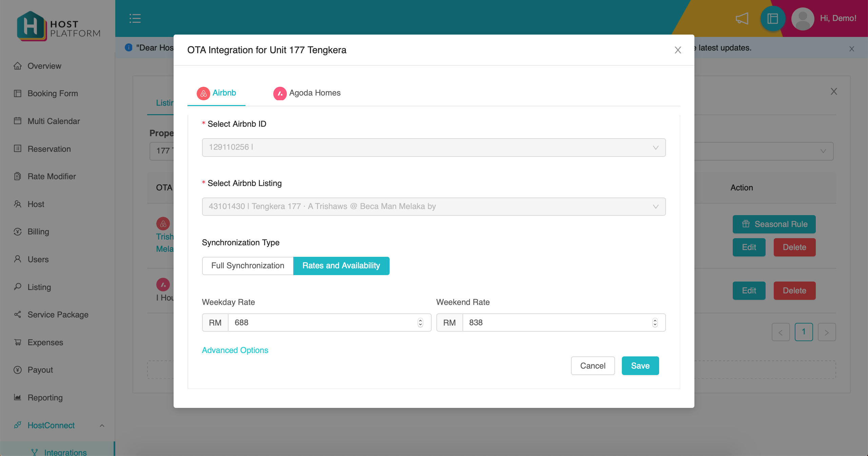Click the Service Package share icon
868x456 pixels.
[x=18, y=314]
